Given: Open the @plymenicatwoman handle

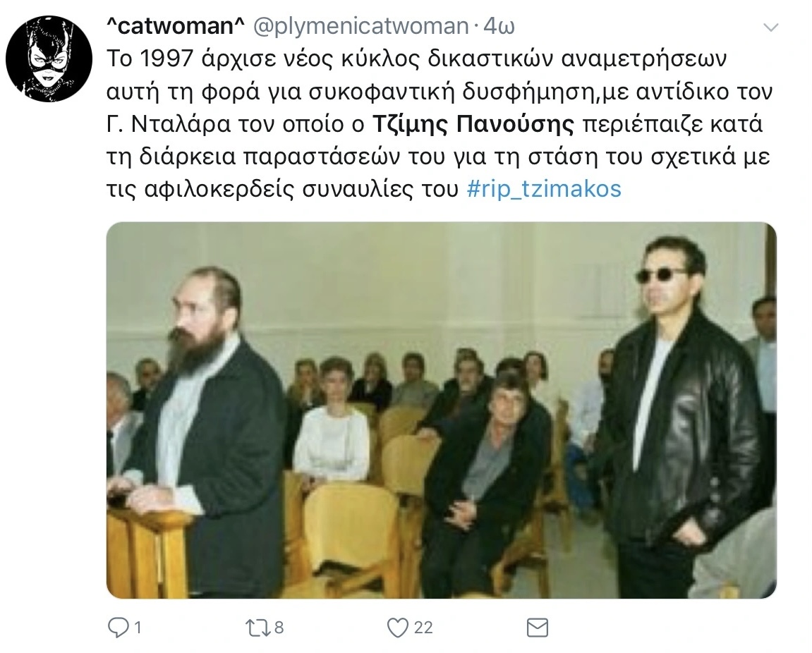Looking at the screenshot, I should 360,26.
